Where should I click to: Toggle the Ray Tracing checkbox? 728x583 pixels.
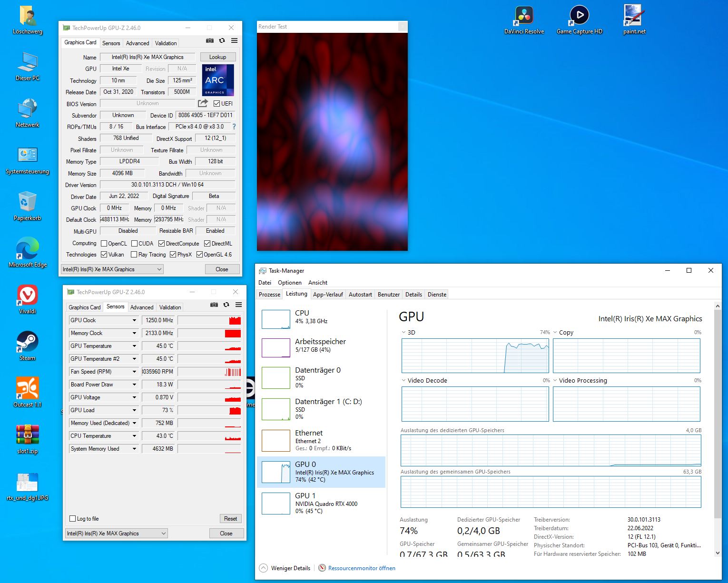pos(134,255)
